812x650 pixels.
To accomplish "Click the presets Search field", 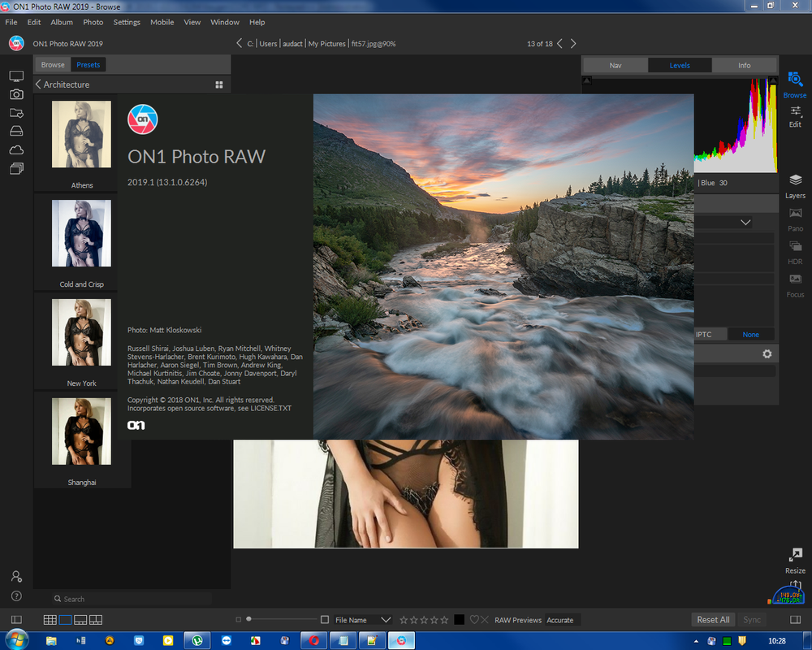I will (132, 599).
